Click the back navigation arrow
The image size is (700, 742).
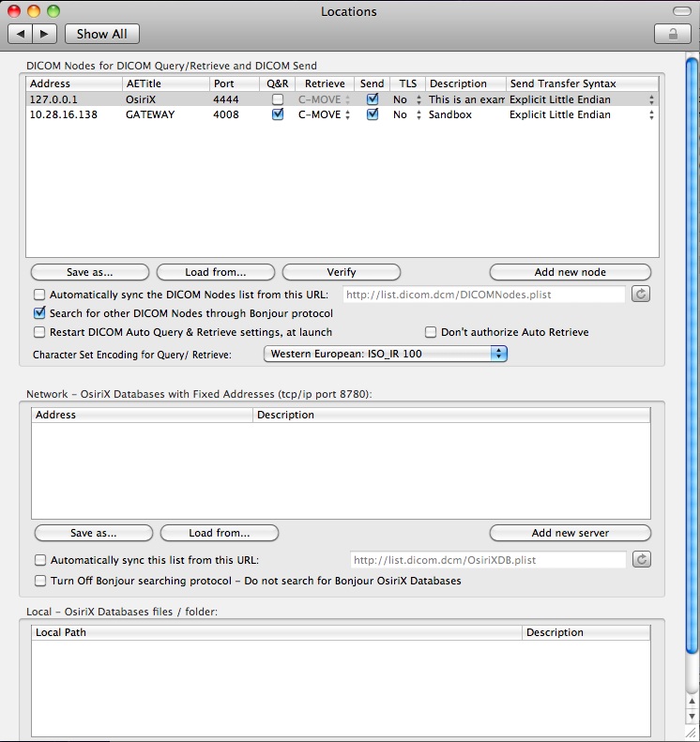pos(21,34)
